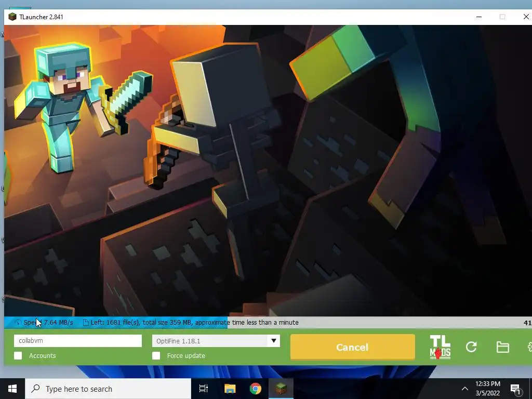The width and height of the screenshot is (532, 399).
Task: Close the TLauncher window
Action: pos(526,17)
